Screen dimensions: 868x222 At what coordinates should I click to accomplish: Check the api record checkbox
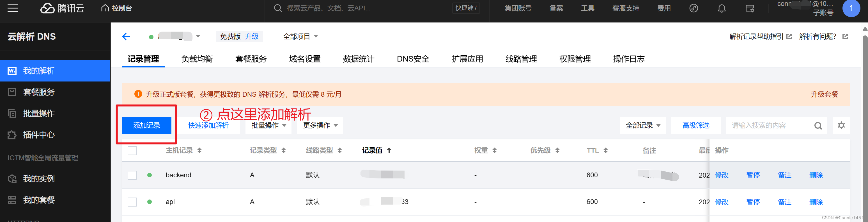tap(132, 202)
